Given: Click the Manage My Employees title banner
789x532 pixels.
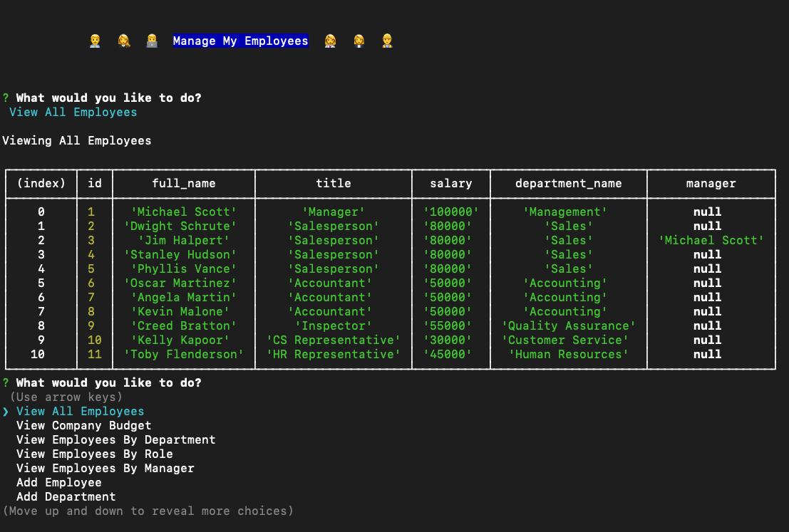Looking at the screenshot, I should tap(240, 41).
